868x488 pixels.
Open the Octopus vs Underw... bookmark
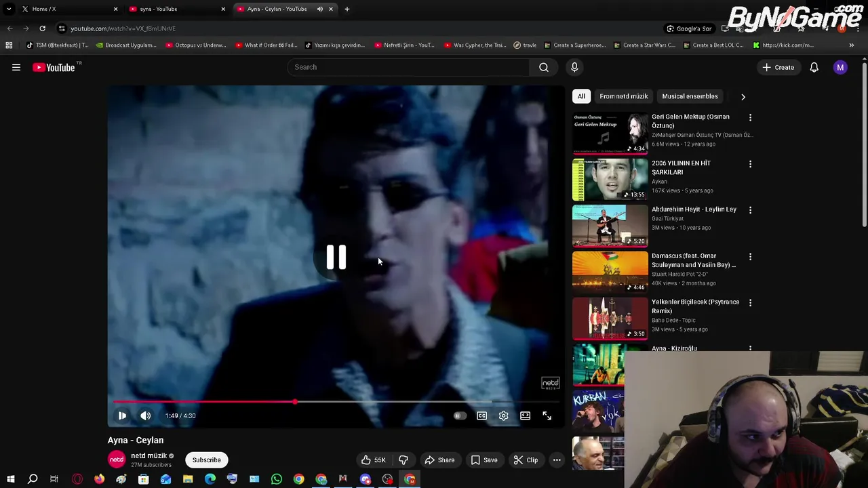click(x=195, y=45)
